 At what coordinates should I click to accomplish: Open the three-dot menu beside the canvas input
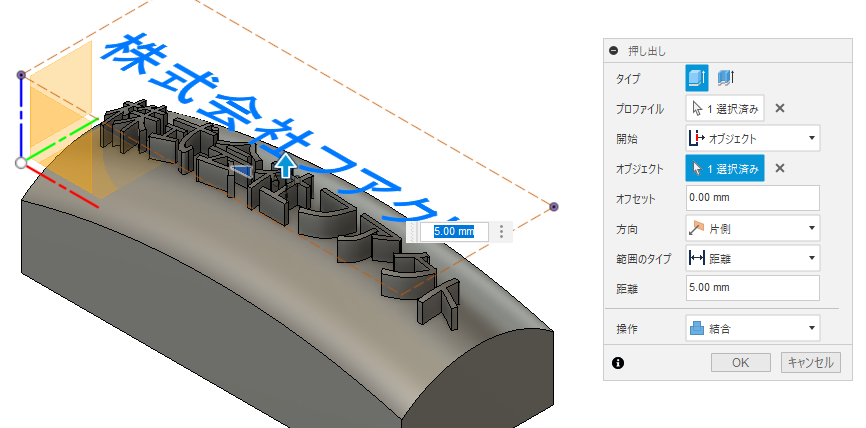point(501,232)
